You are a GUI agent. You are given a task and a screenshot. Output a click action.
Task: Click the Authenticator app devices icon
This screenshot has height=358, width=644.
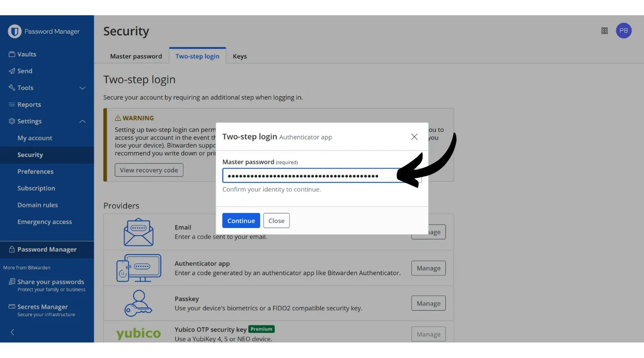pyautogui.click(x=138, y=268)
